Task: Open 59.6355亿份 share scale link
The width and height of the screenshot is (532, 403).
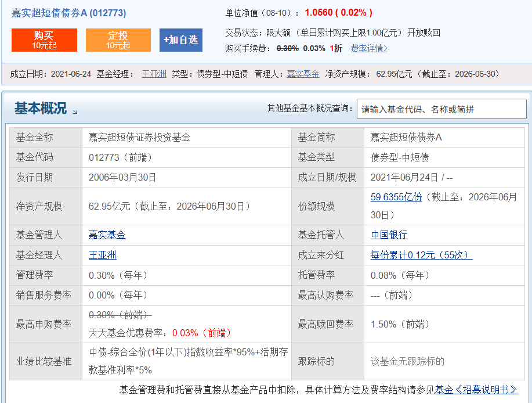Action: coord(396,197)
